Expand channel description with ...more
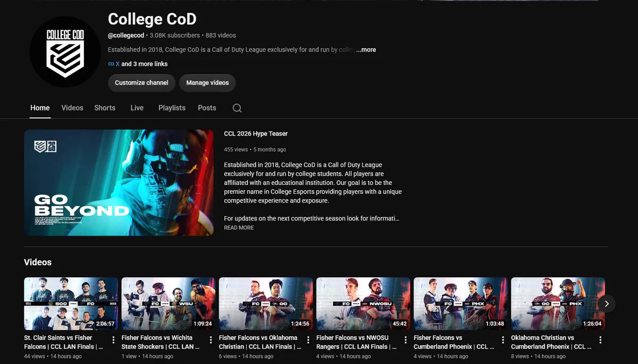This screenshot has height=364, width=638. 366,49
